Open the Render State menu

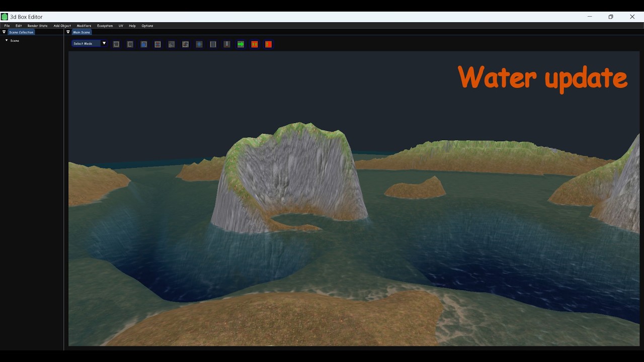[x=38, y=26]
